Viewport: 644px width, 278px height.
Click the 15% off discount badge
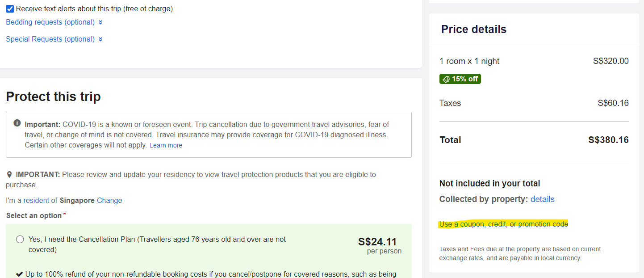(x=460, y=79)
